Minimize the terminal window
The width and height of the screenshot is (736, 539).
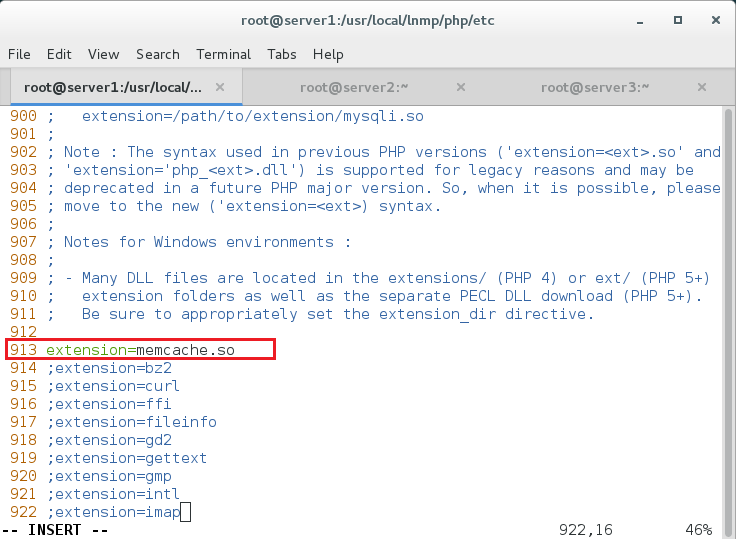pos(640,21)
